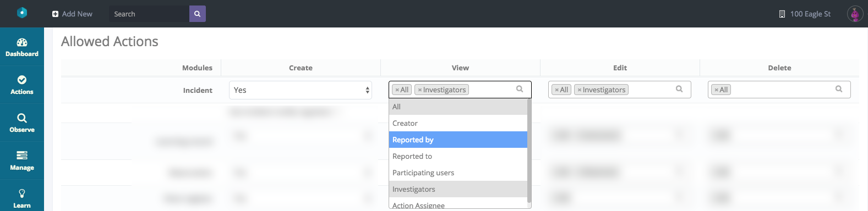Open the user avatar menu
Image resolution: width=868 pixels, height=211 pixels.
(855, 14)
